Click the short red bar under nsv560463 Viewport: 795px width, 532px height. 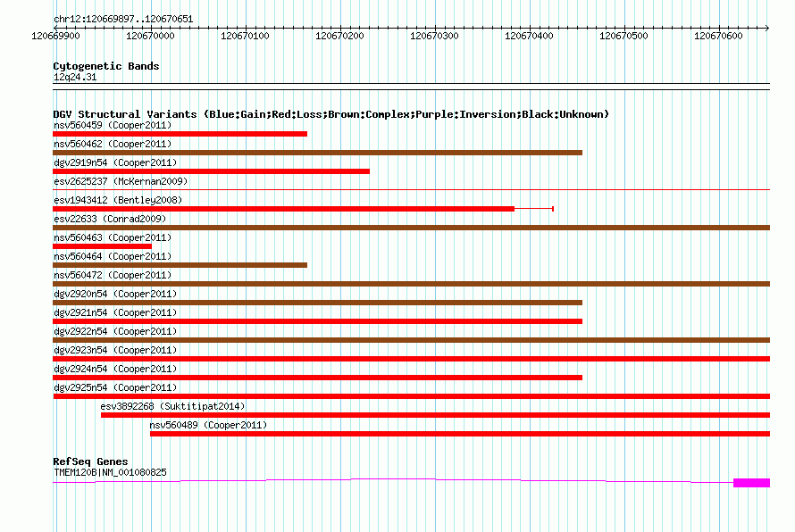pos(102,246)
